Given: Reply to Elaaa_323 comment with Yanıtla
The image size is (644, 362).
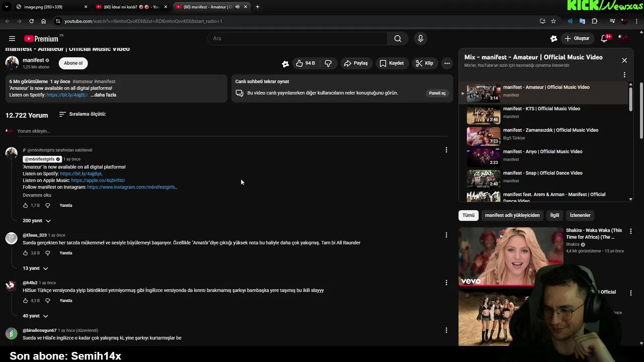Looking at the screenshot, I should pyautogui.click(x=66, y=253).
